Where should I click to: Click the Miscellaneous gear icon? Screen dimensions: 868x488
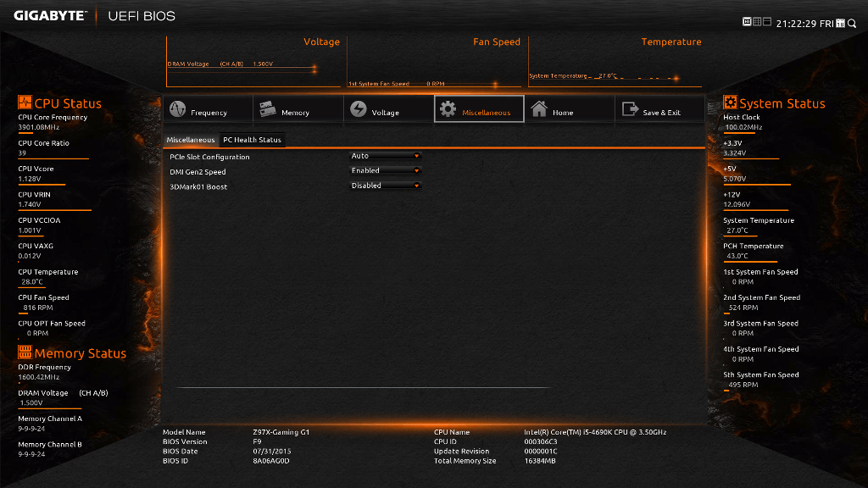pos(448,109)
